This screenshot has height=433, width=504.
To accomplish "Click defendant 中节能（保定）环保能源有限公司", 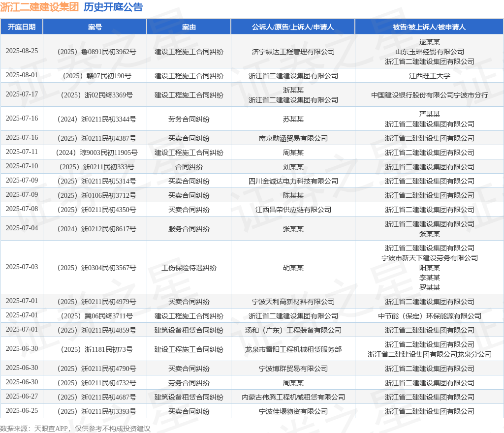I will pyautogui.click(x=429, y=316).
